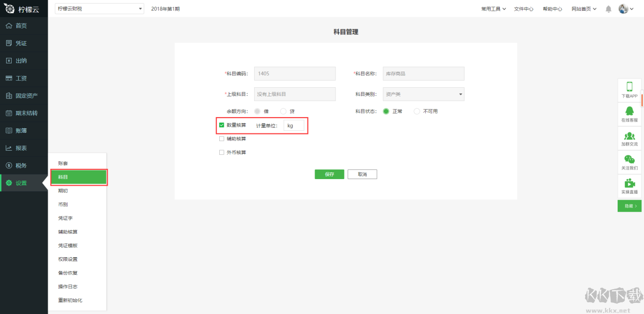Viewport: 644px width, 314px height.
Task: Select the 不可用 status radio button
Action: click(416, 111)
